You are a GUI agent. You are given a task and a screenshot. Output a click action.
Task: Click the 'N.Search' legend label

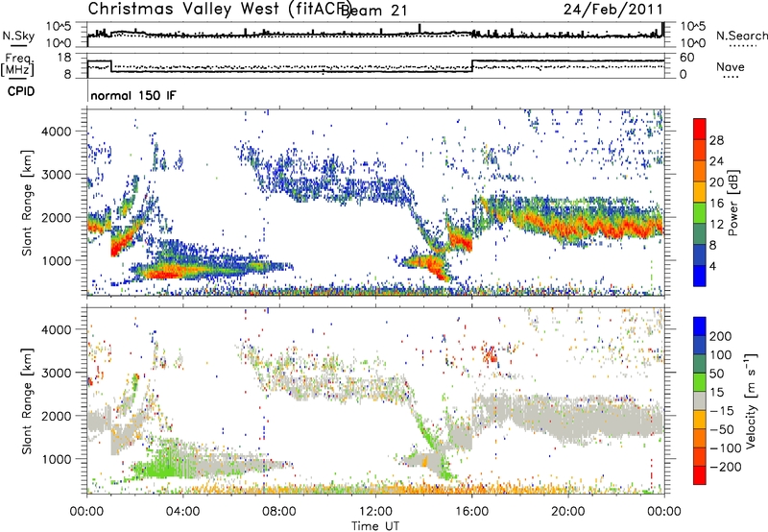pyautogui.click(x=741, y=36)
